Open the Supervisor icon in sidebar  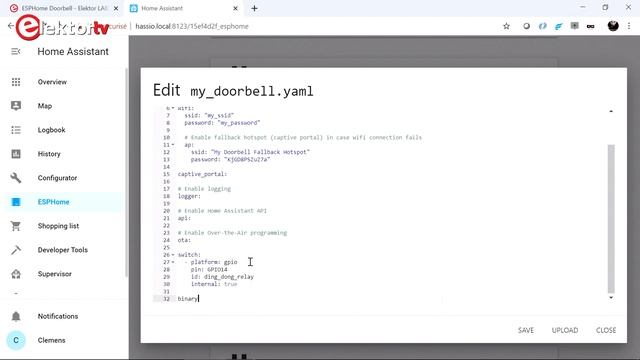pyautogui.click(x=16, y=274)
